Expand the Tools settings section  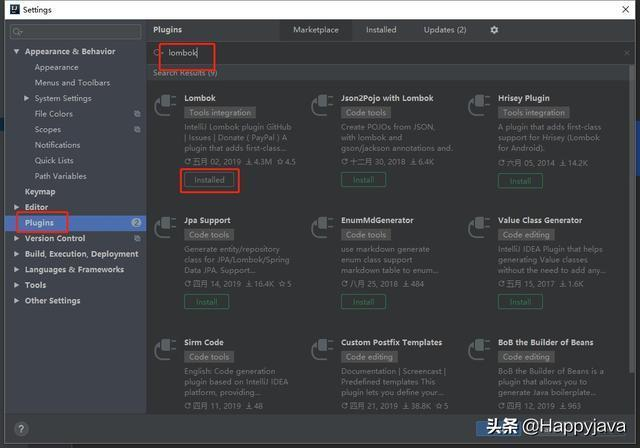(x=16, y=285)
